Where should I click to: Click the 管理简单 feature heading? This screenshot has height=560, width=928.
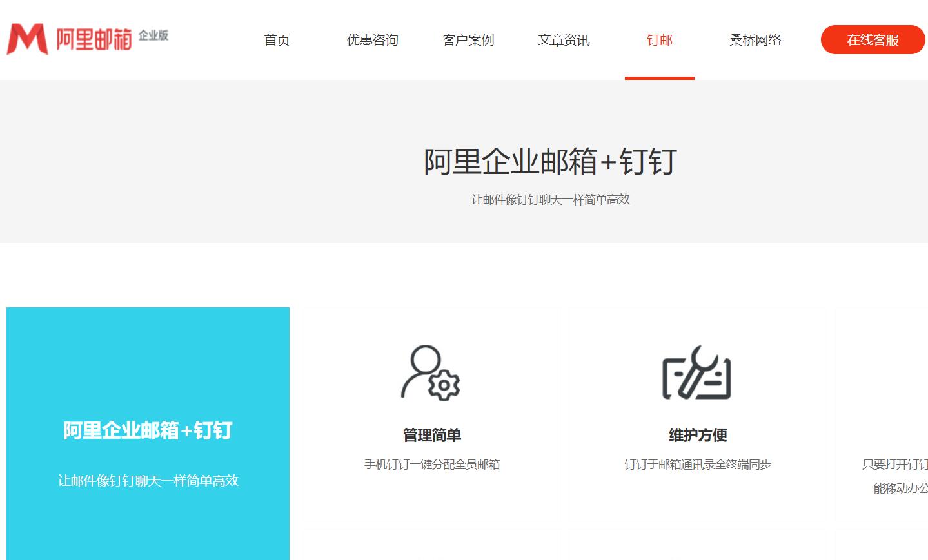click(x=431, y=436)
